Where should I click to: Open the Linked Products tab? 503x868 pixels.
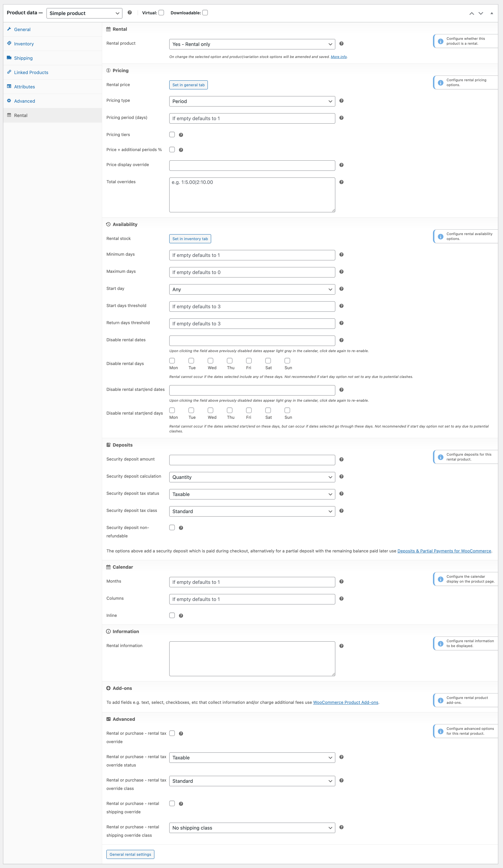(31, 72)
